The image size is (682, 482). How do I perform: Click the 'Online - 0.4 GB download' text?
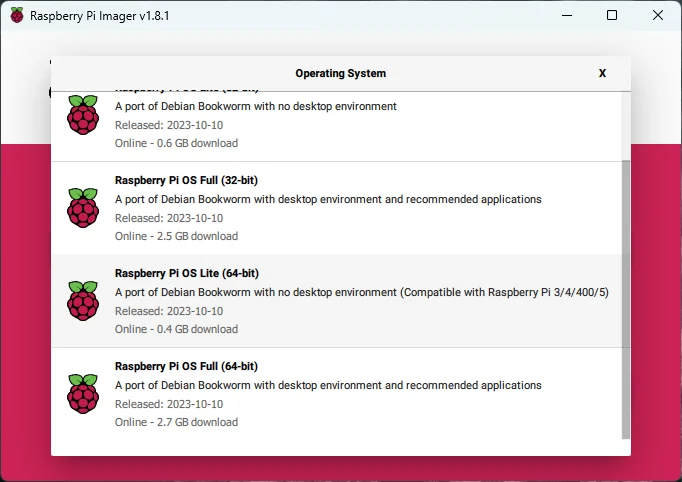coord(176,329)
